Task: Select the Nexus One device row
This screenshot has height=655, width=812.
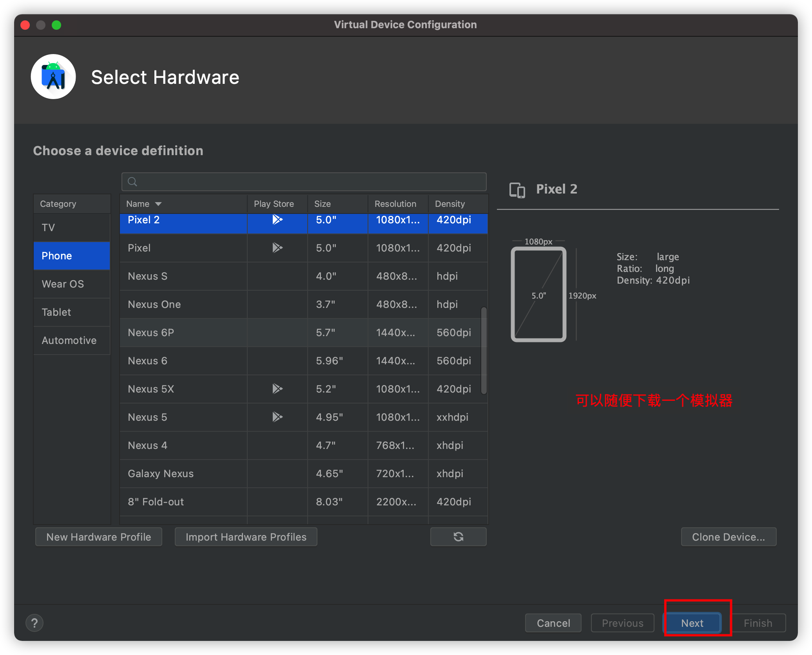Action: pos(304,304)
